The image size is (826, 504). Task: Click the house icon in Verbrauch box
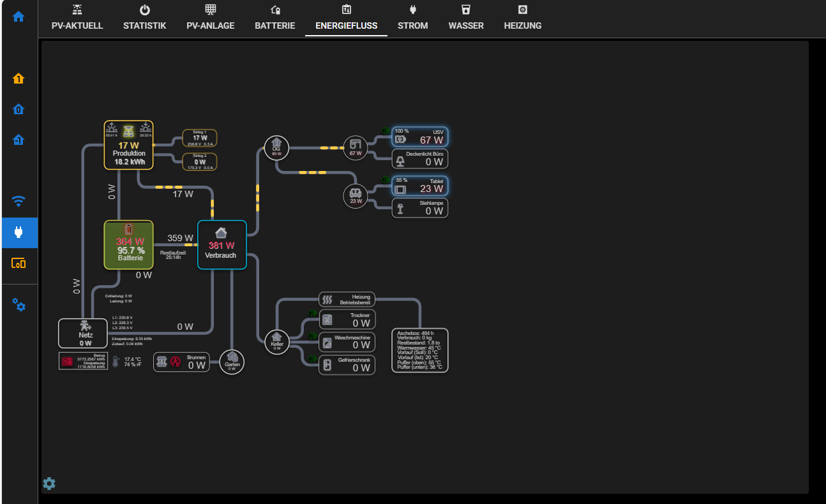point(222,232)
